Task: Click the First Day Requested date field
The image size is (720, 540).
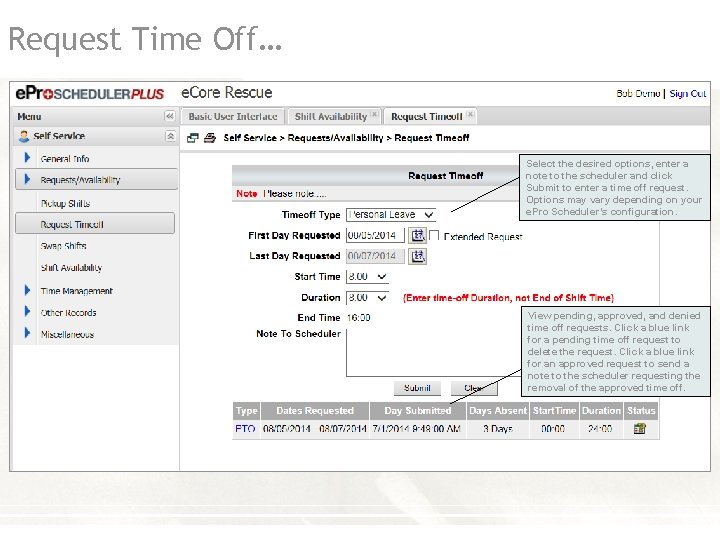Action: pyautogui.click(x=375, y=236)
